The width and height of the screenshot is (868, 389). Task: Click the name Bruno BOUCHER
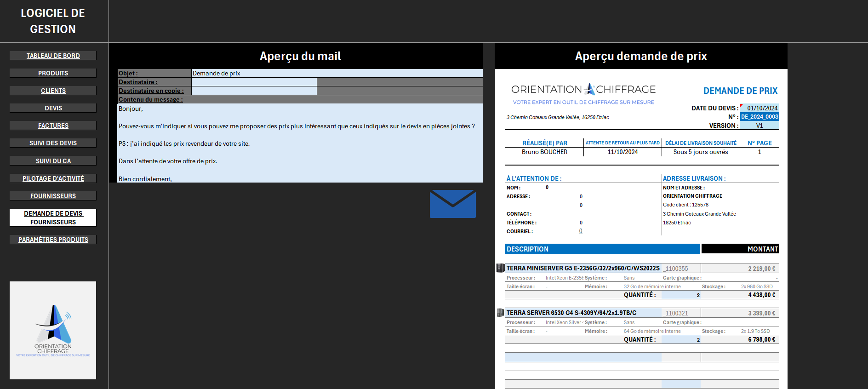tap(544, 152)
